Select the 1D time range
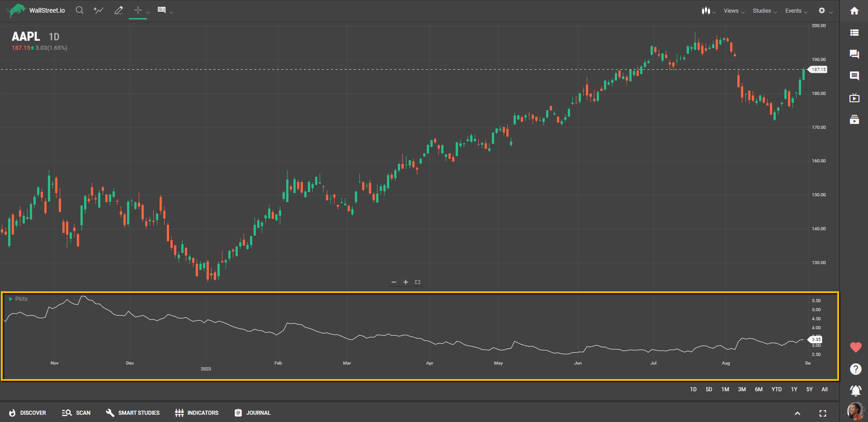Image resolution: width=868 pixels, height=422 pixels. click(693, 389)
